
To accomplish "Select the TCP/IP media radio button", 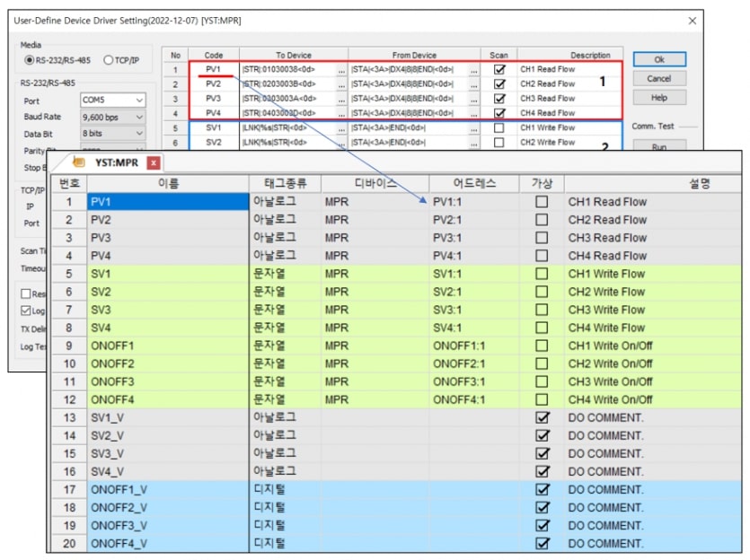I will [x=108, y=60].
